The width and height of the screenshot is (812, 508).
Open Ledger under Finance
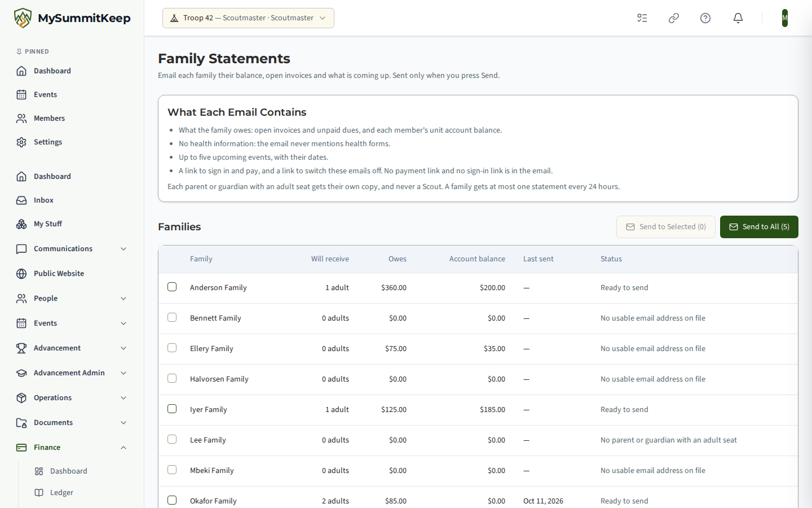61,493
